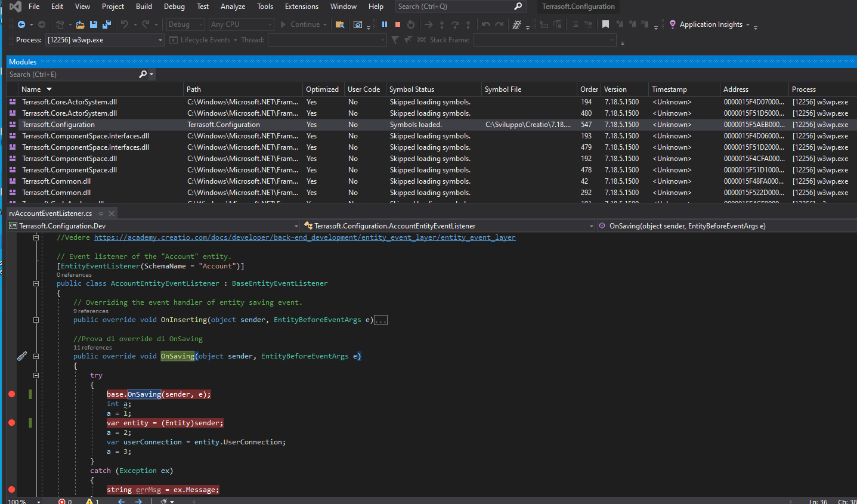Stop debugging with the red square
Image resolution: width=857 pixels, height=504 pixels.
tap(398, 24)
